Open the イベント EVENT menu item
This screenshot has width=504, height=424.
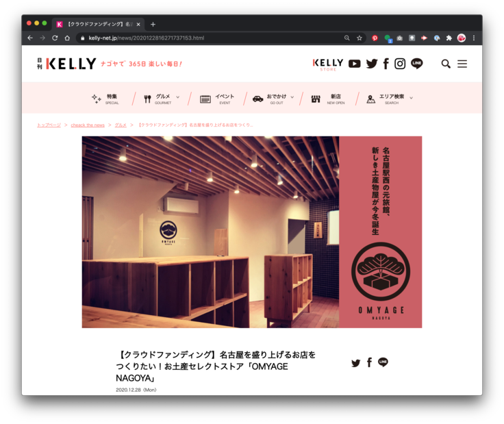point(217,99)
